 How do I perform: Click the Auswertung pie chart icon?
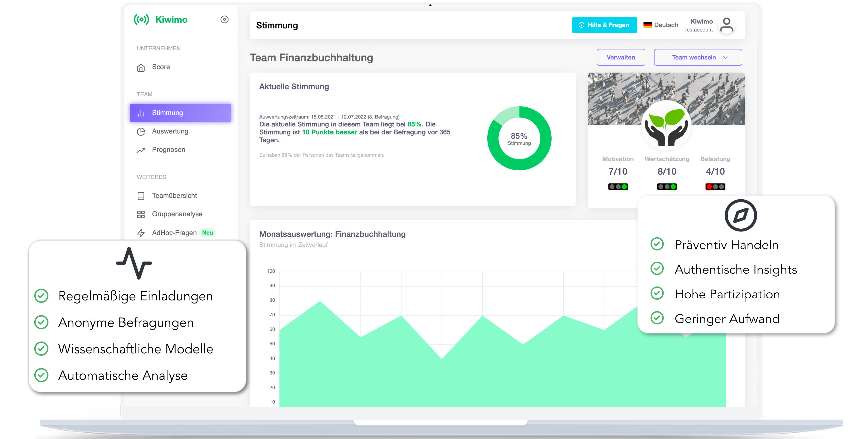141,132
